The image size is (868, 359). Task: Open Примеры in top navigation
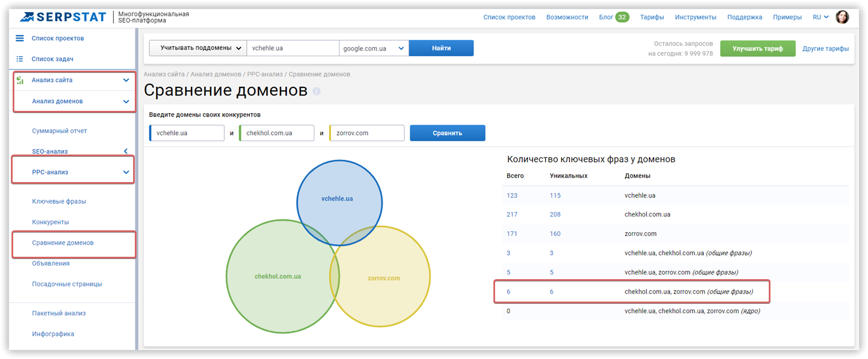tap(787, 17)
